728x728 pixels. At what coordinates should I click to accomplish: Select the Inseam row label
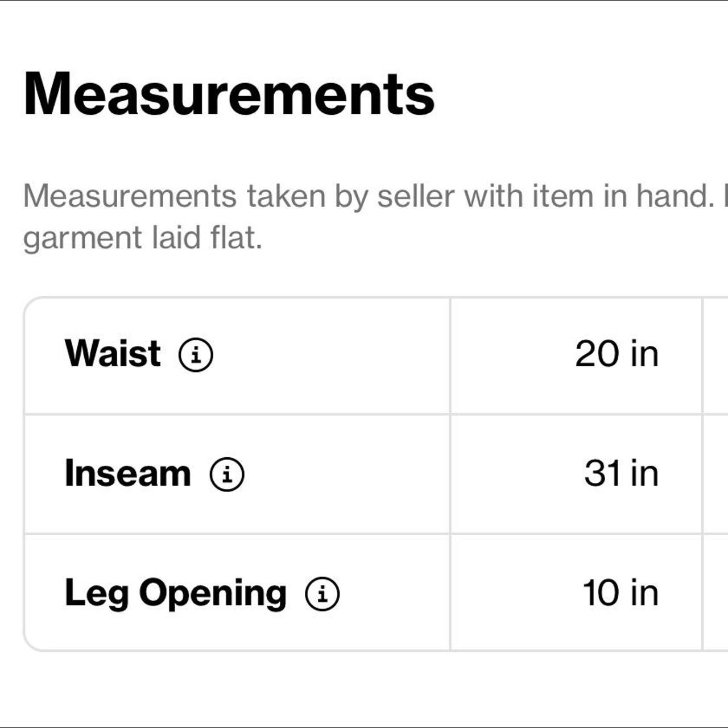click(127, 473)
